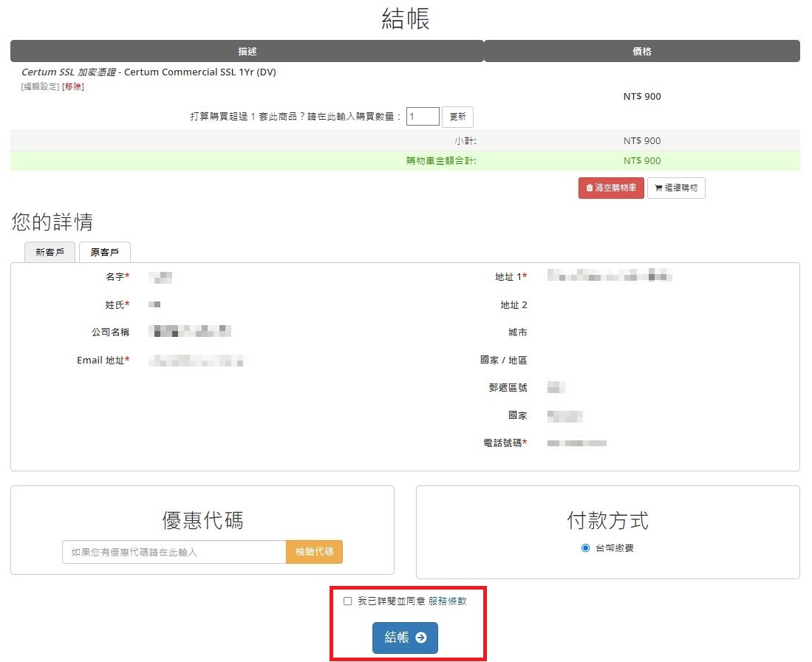This screenshot has width=812, height=662.
Task: Click the 郵遞區號 field label
Action: 508,387
